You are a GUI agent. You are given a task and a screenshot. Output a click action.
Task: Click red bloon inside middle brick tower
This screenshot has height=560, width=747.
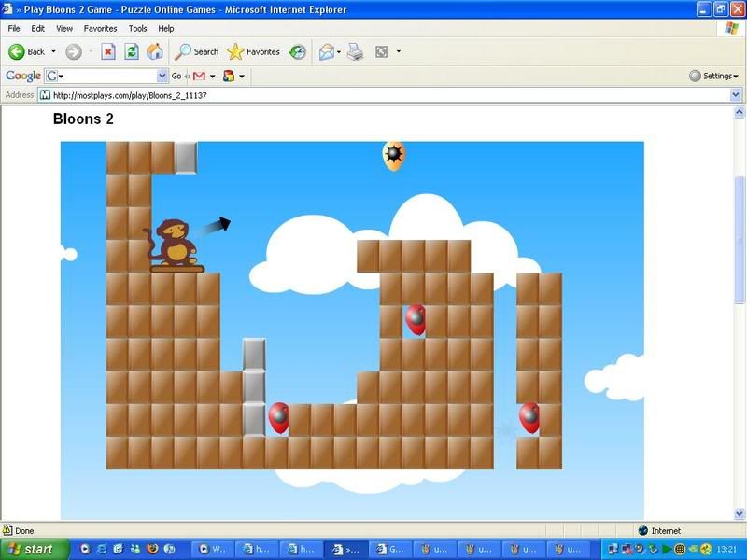pos(416,319)
